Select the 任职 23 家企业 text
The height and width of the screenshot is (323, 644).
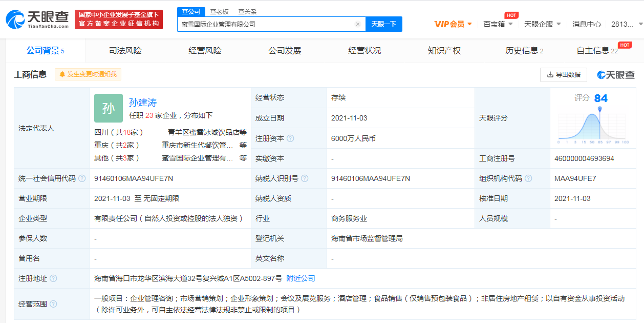coord(170,115)
